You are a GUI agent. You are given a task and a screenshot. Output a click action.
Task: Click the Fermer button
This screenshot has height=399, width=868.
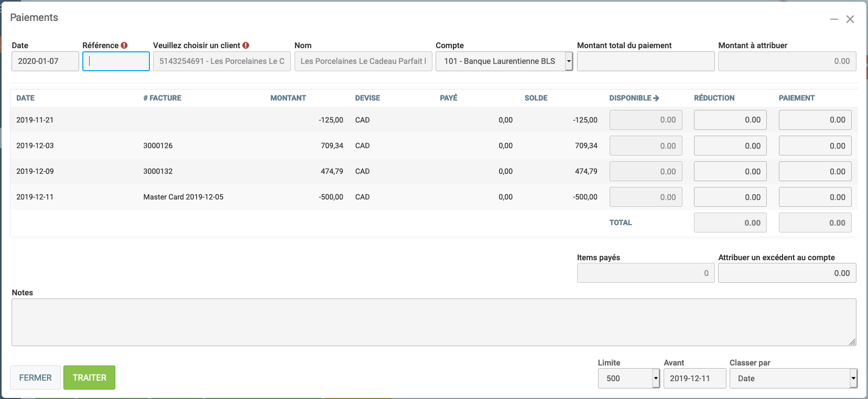click(x=36, y=378)
